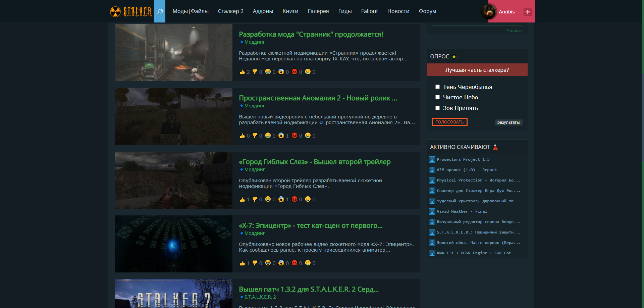Check the "Зов Припять" poll option
644x308 pixels.
pyautogui.click(x=437, y=108)
